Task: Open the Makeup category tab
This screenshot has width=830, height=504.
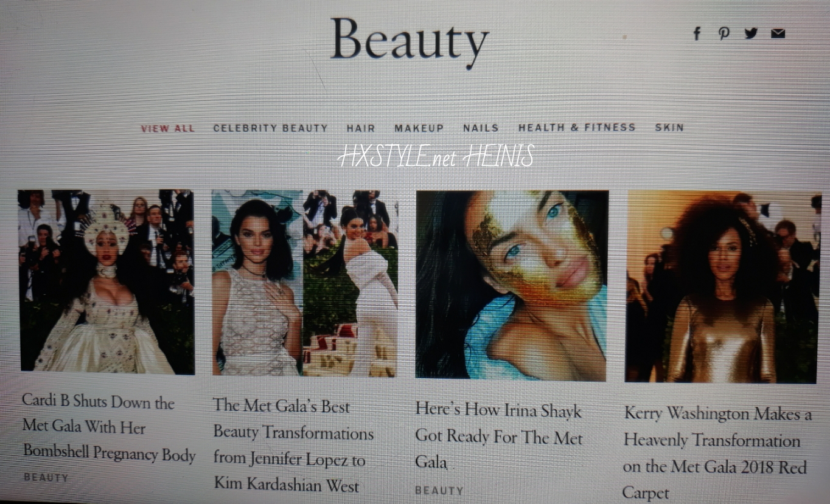Action: point(419,128)
